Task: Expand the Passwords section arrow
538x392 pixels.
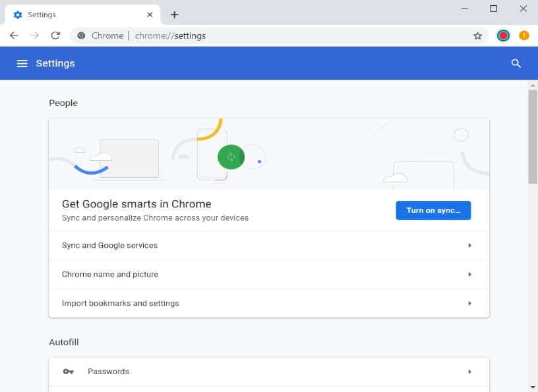Action: (469, 372)
